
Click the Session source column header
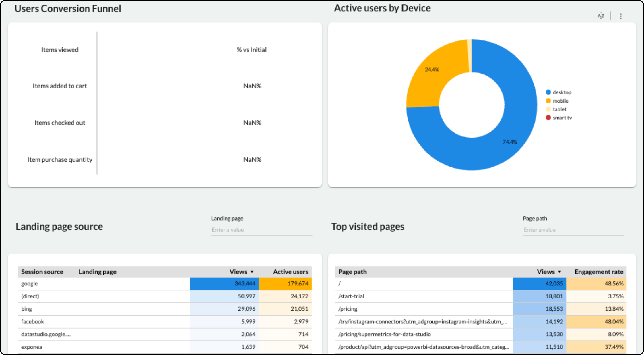pos(42,272)
